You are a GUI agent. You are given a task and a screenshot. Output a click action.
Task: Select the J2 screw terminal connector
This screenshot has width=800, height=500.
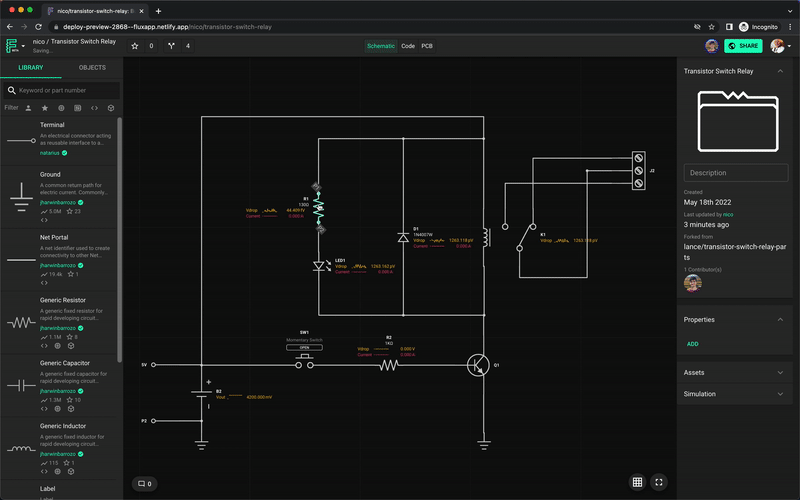point(638,171)
